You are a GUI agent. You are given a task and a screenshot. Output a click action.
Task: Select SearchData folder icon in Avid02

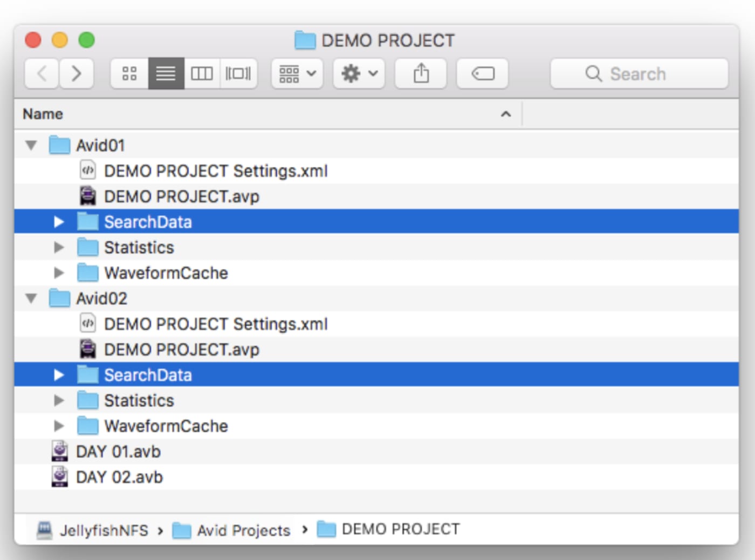[x=87, y=374]
